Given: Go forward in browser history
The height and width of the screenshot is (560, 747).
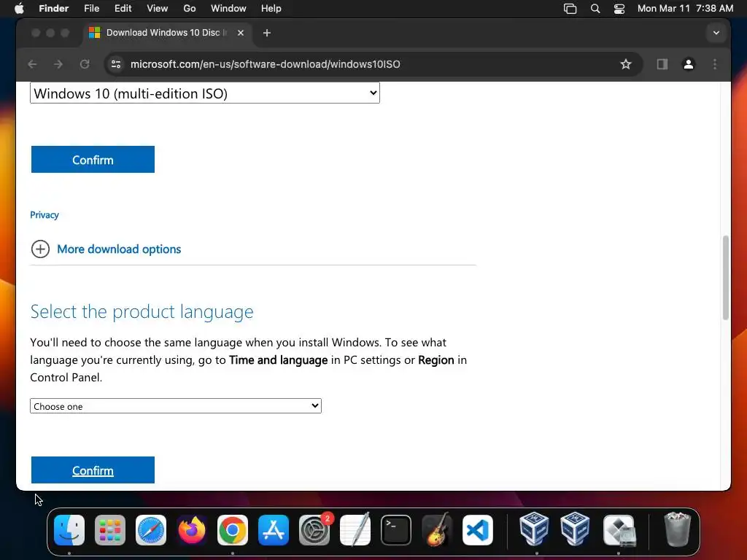Looking at the screenshot, I should click(x=58, y=64).
